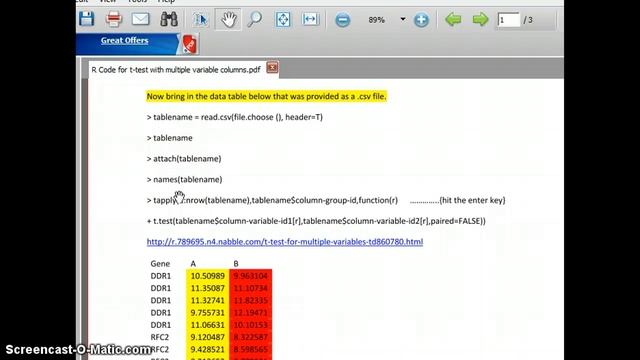Select the R Code for t-test PDF tab
Viewport: 640px width, 360px height.
[176, 70]
